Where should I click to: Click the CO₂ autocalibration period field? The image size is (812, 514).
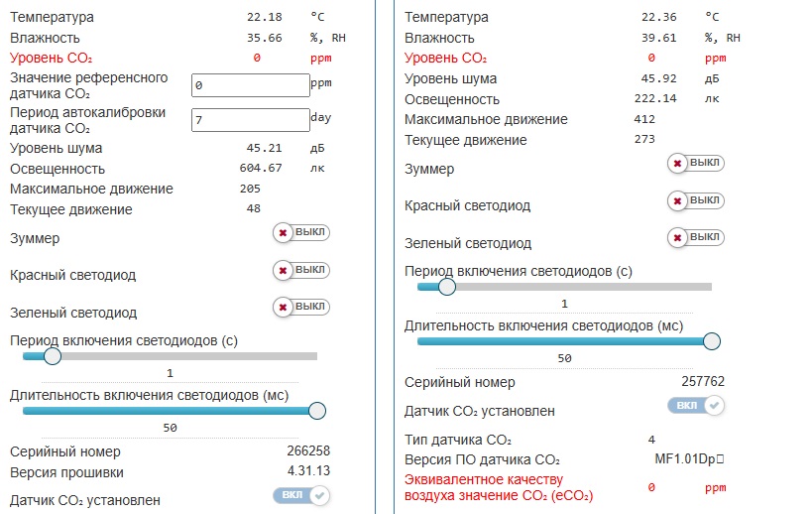[251, 120]
